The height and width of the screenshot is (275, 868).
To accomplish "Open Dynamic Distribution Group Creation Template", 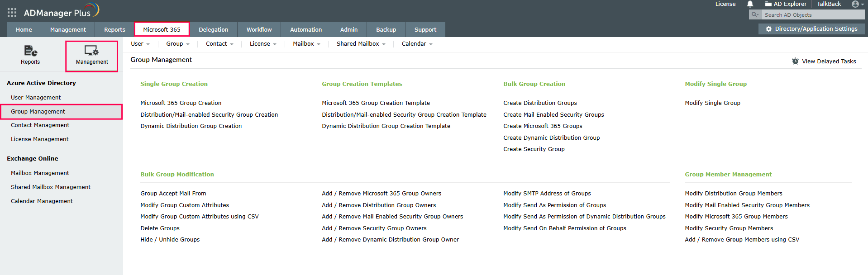I will point(386,126).
